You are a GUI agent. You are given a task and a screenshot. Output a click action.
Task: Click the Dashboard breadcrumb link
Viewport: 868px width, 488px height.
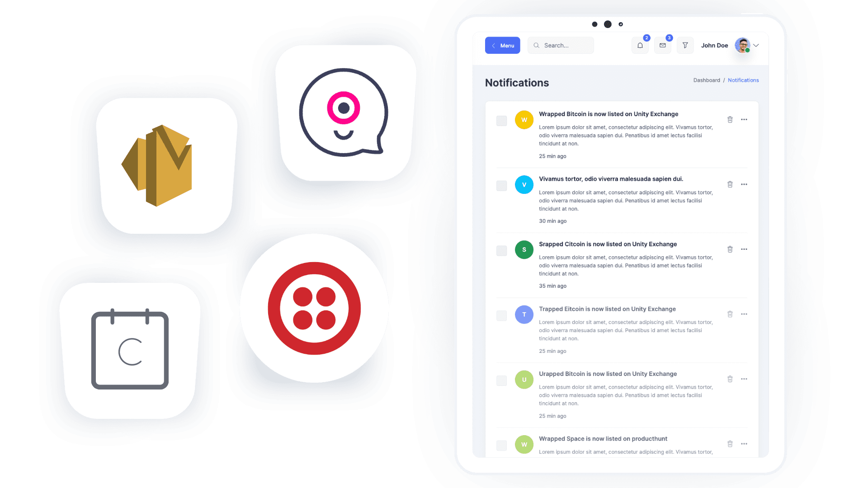703,80
